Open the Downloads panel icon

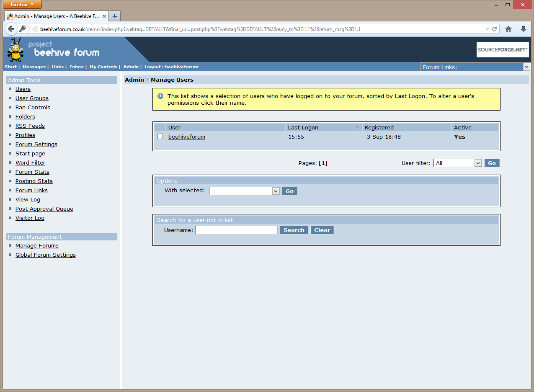[524, 29]
